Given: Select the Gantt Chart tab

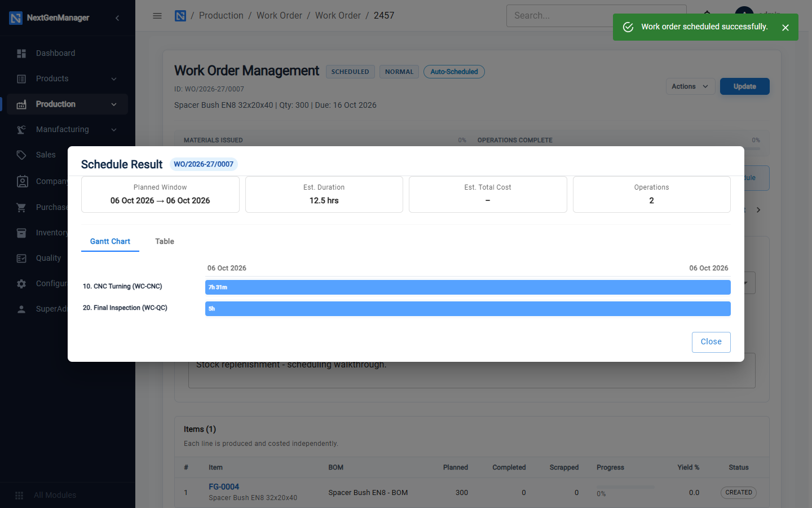Looking at the screenshot, I should click(x=110, y=242).
